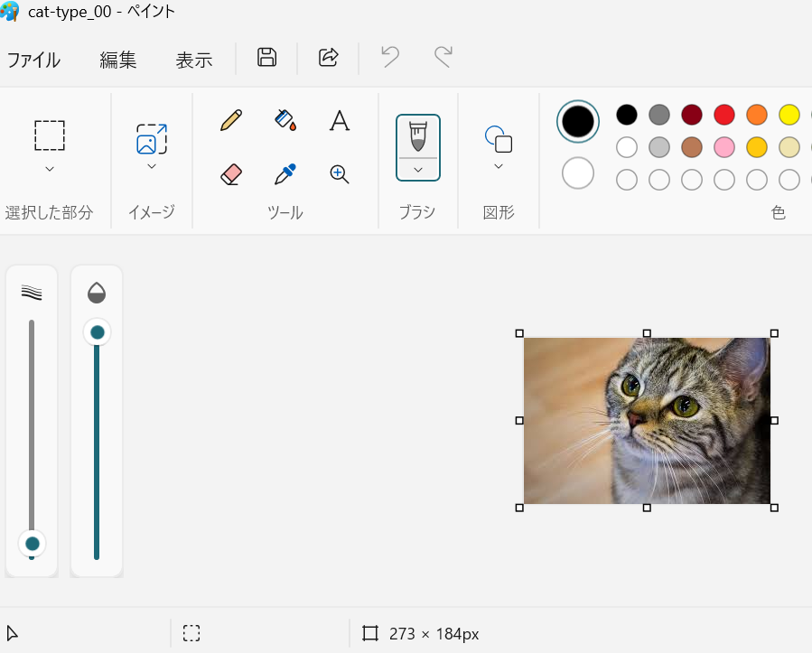Select primary color 1 (black circle)
The width and height of the screenshot is (812, 653).
[x=578, y=122]
